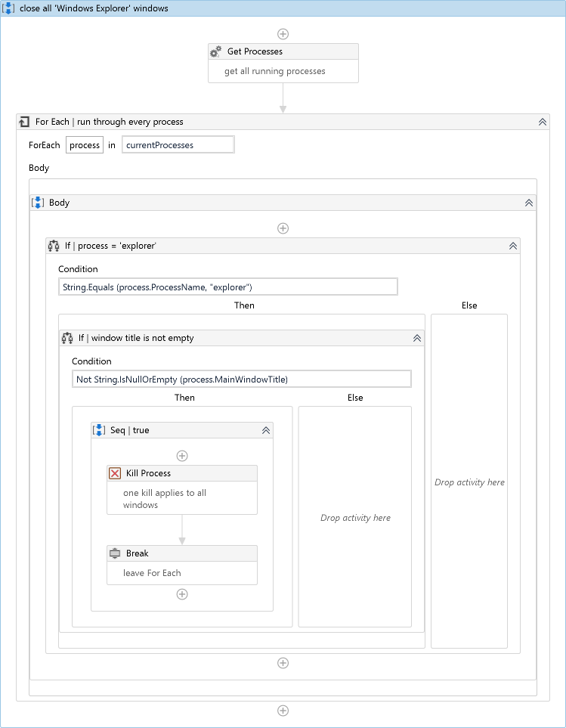Add activity via plus below the For Each

pyautogui.click(x=283, y=711)
